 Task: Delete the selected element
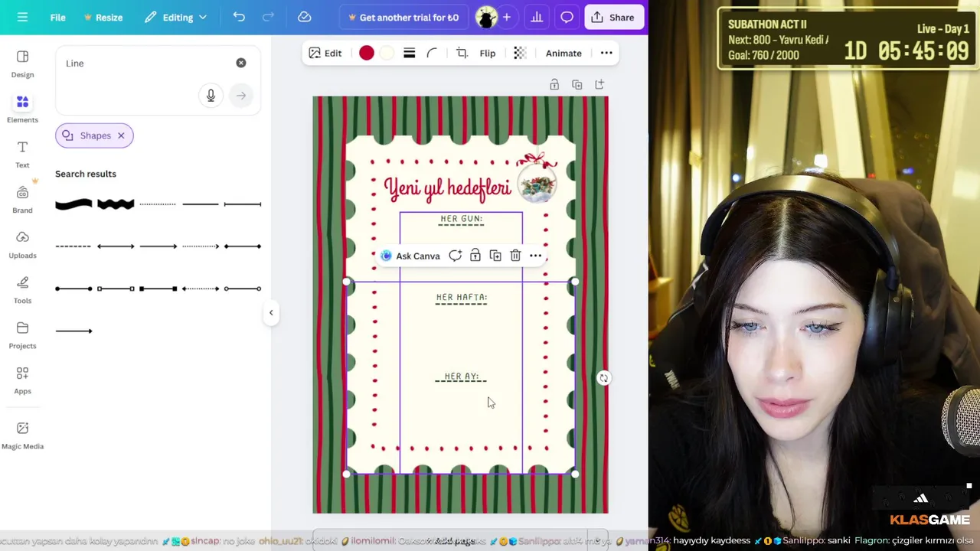pyautogui.click(x=515, y=256)
